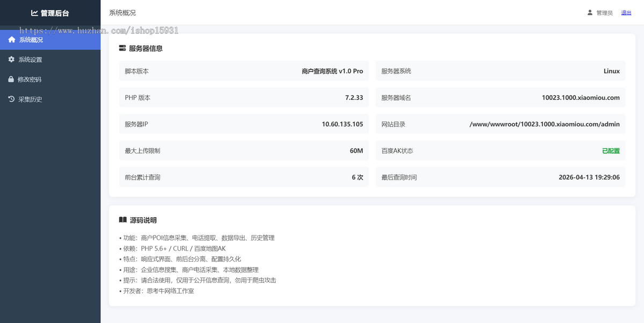Click the 开发者 思考牛网络工作室 line

(156, 291)
